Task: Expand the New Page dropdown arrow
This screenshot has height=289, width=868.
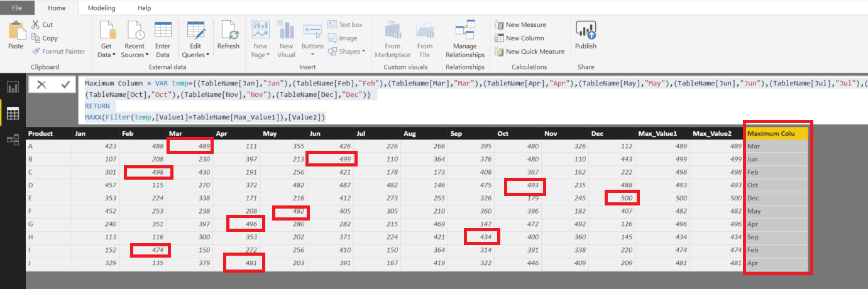Action: [268, 55]
